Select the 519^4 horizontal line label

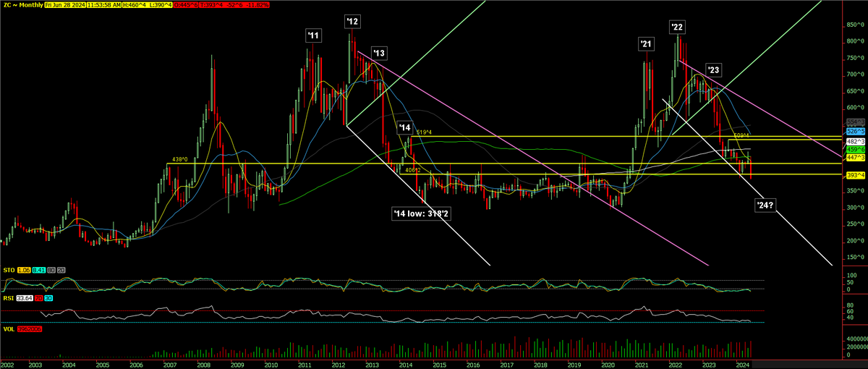[x=425, y=132]
